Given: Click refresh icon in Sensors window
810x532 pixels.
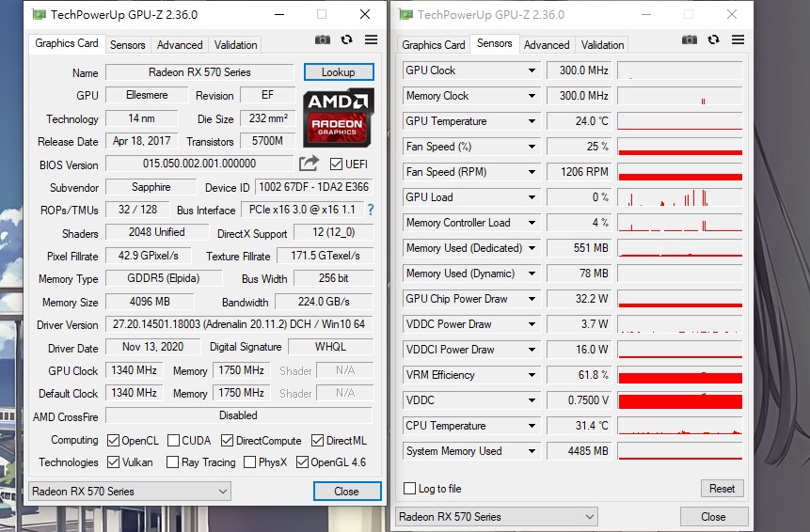Looking at the screenshot, I should click(x=713, y=39).
